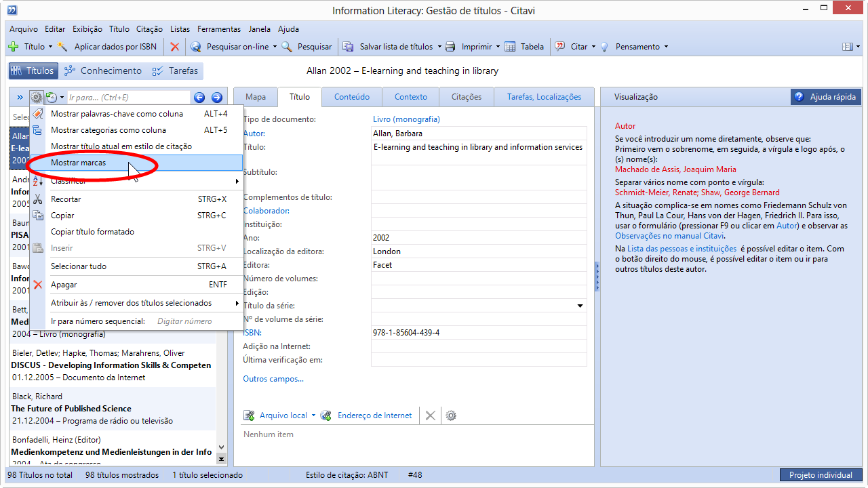Expand the Pensamento dropdown arrow

coord(666,47)
